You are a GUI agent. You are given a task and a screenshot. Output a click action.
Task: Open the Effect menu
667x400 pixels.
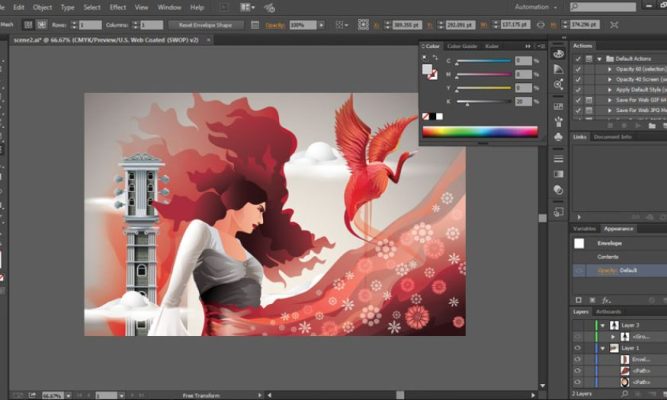click(x=118, y=7)
